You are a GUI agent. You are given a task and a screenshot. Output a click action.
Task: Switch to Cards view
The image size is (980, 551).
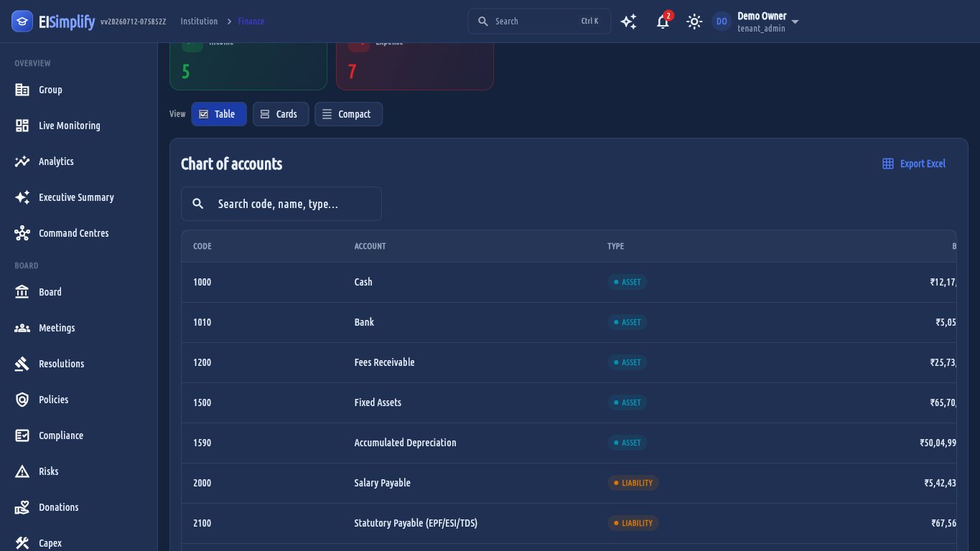pos(281,114)
